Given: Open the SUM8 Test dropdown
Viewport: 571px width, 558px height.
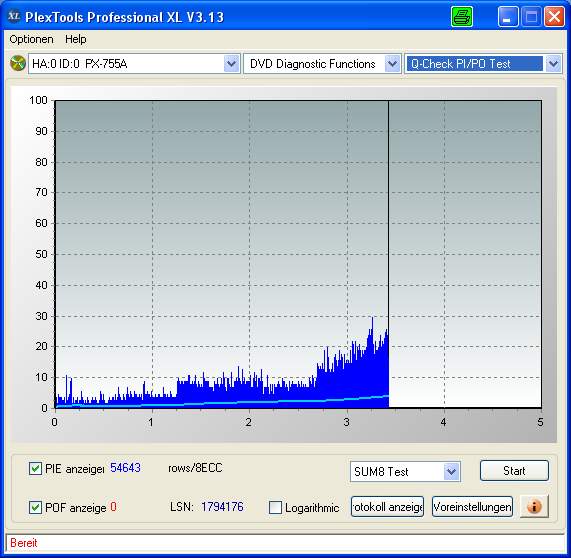Looking at the screenshot, I should 452,472.
